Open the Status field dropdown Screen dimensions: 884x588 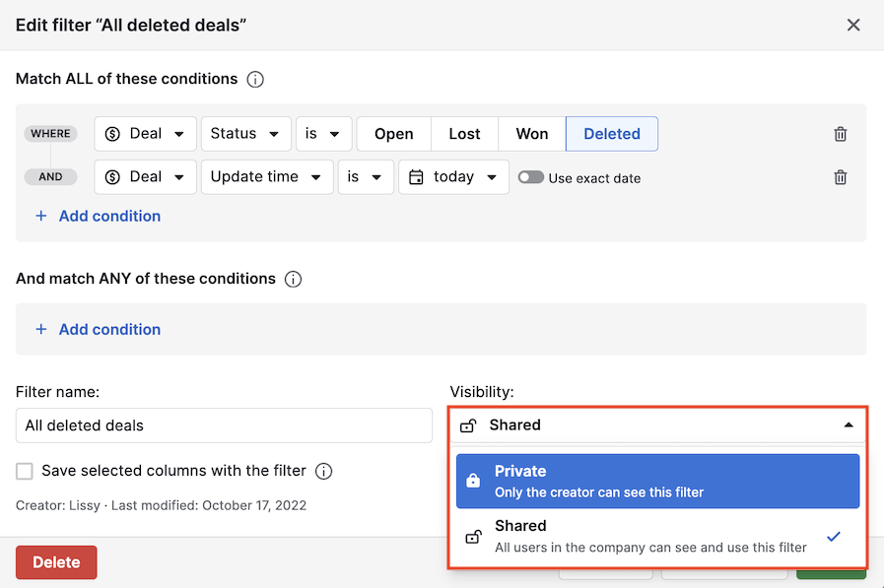245,133
